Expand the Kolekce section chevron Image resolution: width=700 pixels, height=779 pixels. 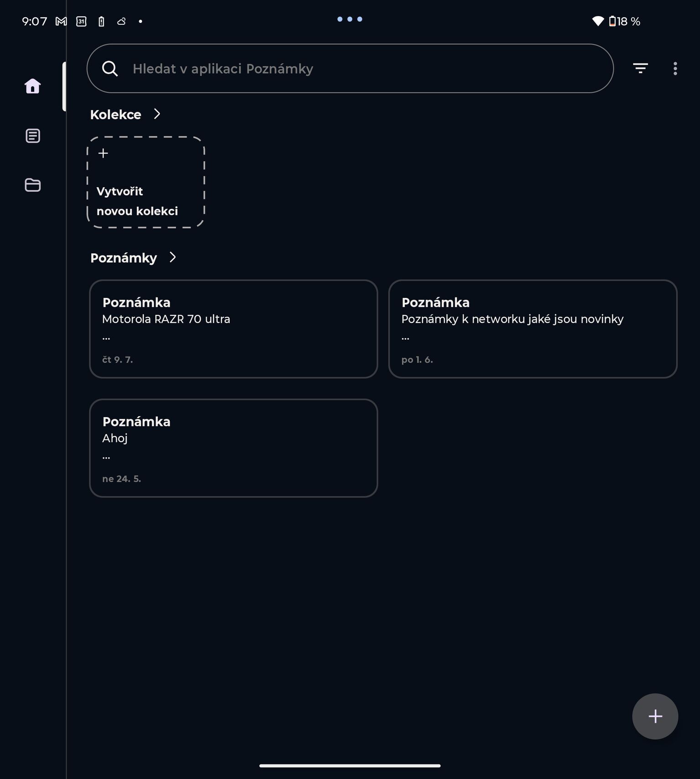click(x=157, y=114)
